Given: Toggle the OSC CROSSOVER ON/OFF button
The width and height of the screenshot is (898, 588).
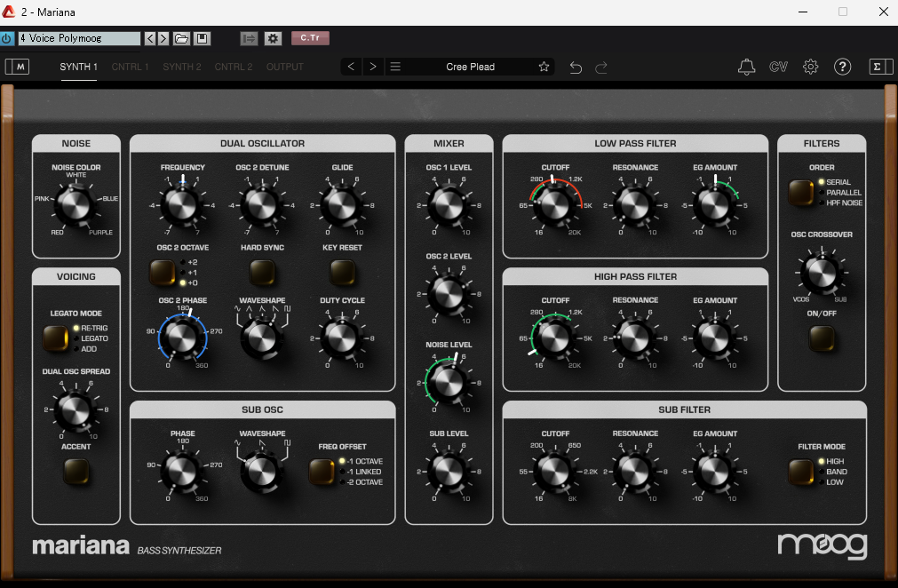Looking at the screenshot, I should tap(822, 338).
